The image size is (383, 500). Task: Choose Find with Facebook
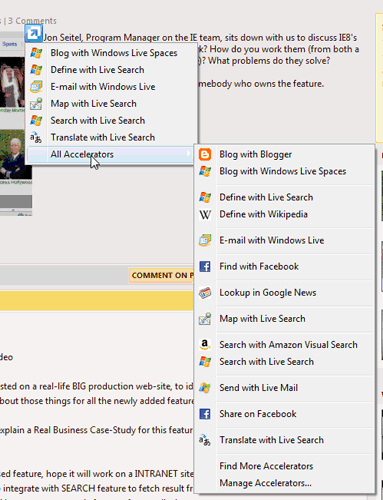[x=284, y=266]
